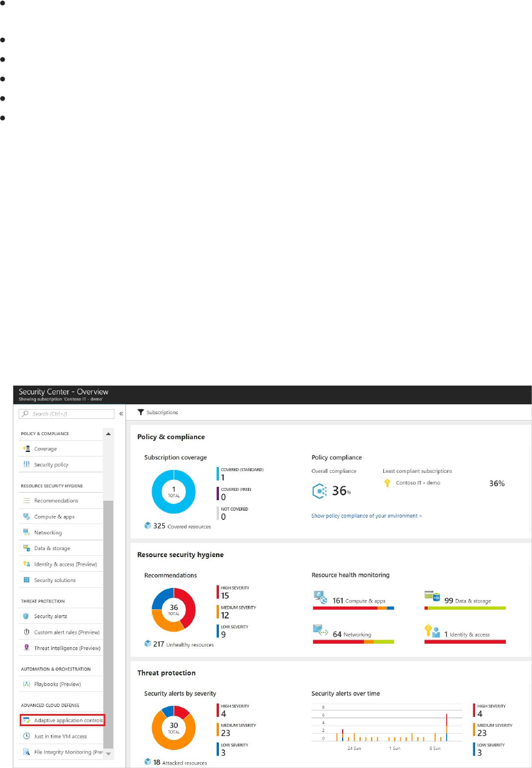The image size is (532, 768).
Task: Click the Data & storage health bar
Action: click(x=465, y=608)
